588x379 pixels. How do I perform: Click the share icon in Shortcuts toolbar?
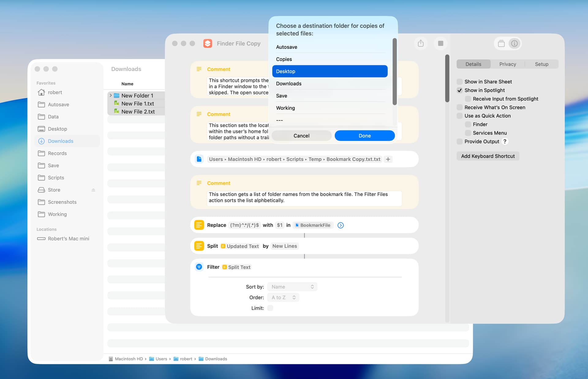(420, 43)
